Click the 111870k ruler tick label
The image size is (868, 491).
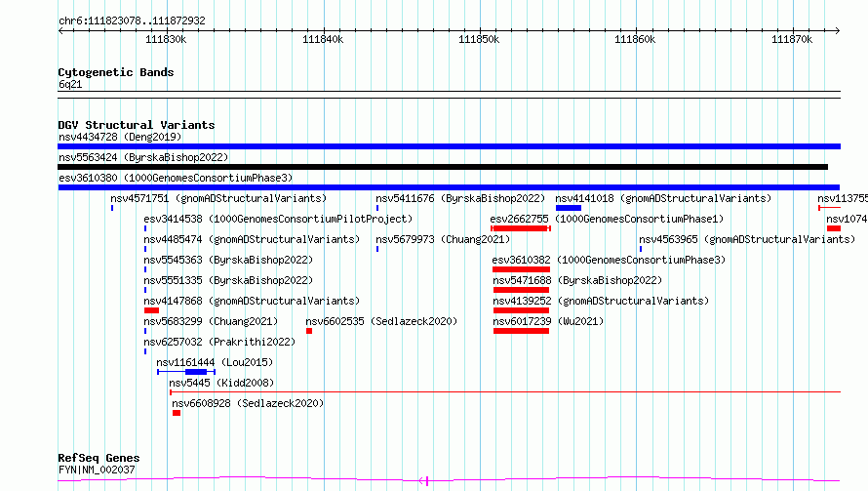tap(792, 39)
